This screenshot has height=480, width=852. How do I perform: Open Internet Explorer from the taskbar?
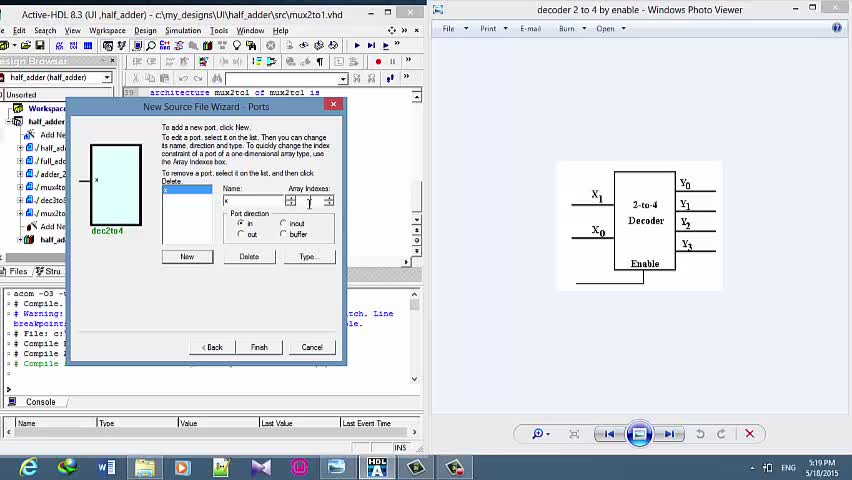pyautogui.click(x=28, y=467)
